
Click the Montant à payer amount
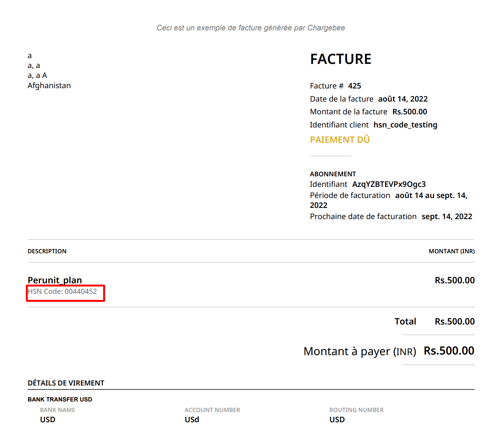coord(449,351)
